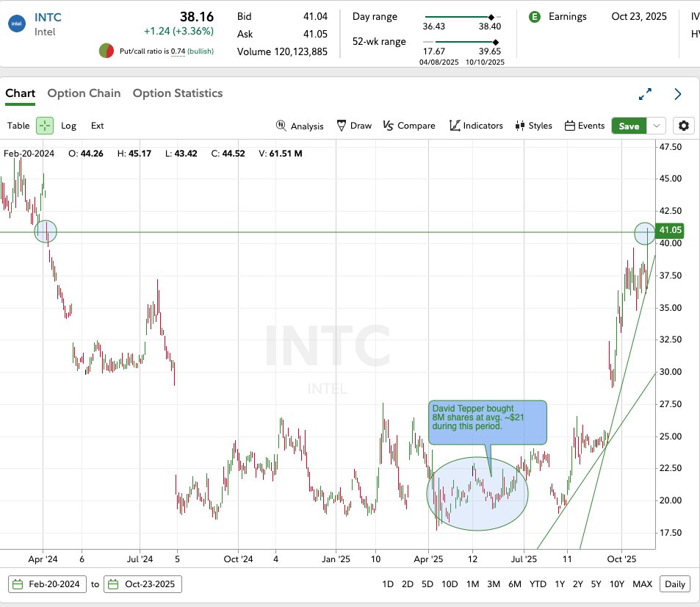Click the Feb-20-2024 start date field
The image size is (700, 607).
pyautogui.click(x=47, y=584)
